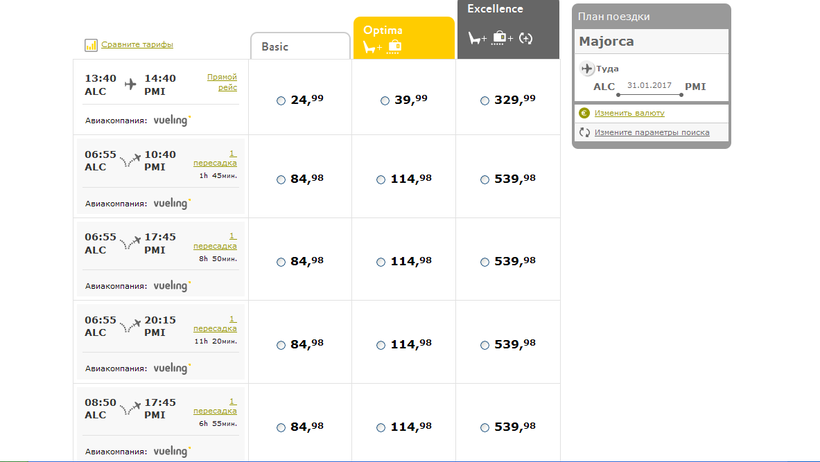Open the 'Сравните тарифы' compare fares link
820x462 pixels.
[x=137, y=45]
